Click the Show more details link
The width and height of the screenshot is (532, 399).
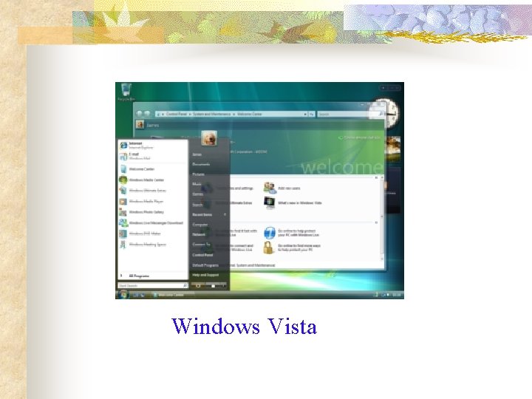coord(359,137)
